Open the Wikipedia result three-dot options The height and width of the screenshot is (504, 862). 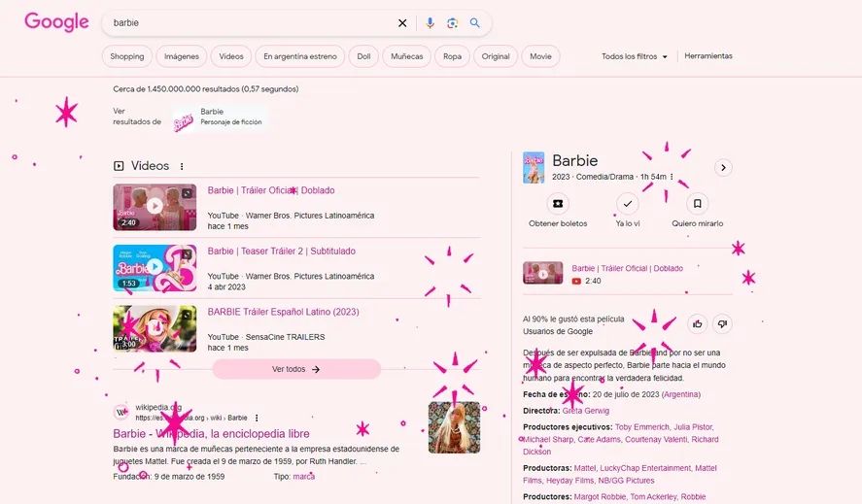[257, 418]
